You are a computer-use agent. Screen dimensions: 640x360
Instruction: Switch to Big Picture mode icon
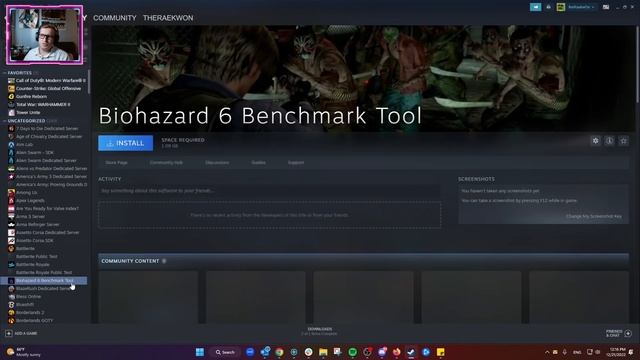(x=606, y=7)
